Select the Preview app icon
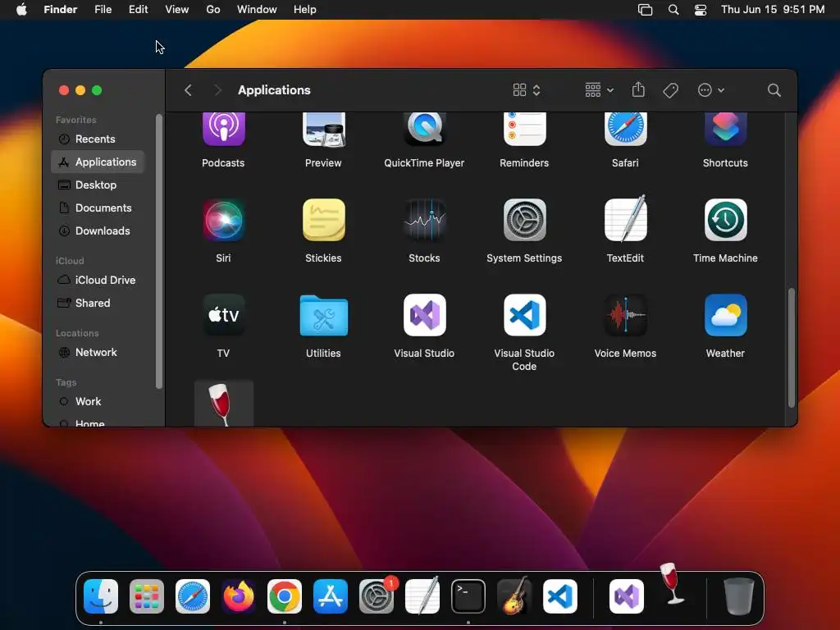 point(323,129)
